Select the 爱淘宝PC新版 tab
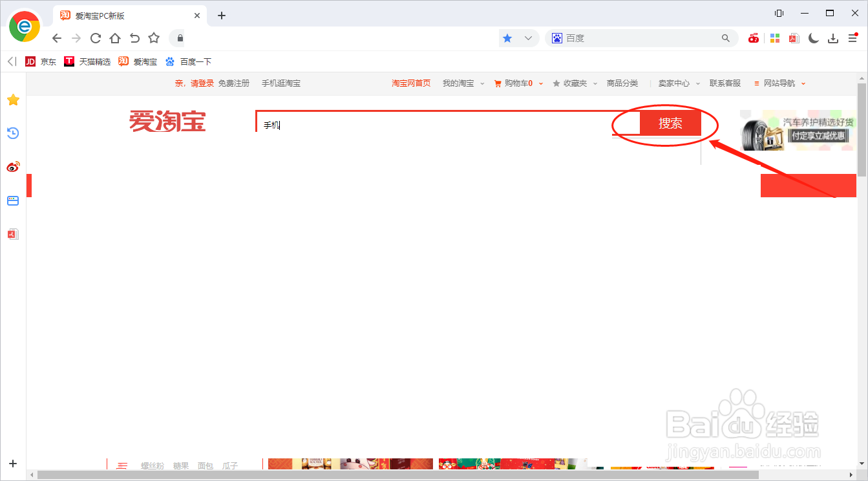This screenshot has width=868, height=481. click(x=129, y=16)
